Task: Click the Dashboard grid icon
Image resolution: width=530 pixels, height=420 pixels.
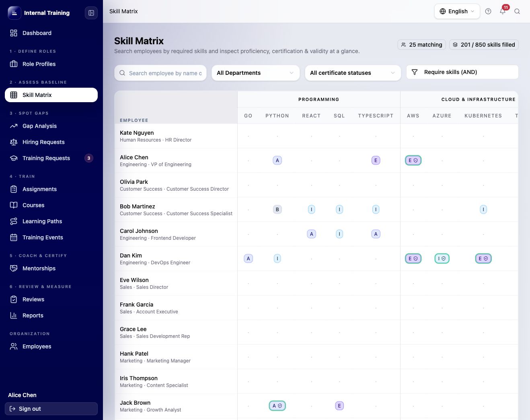Action: 14,33
